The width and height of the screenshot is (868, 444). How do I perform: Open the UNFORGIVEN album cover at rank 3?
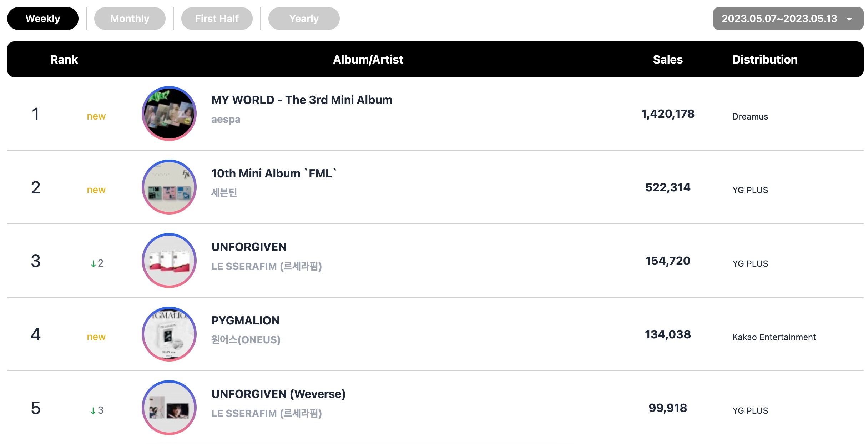point(169,261)
